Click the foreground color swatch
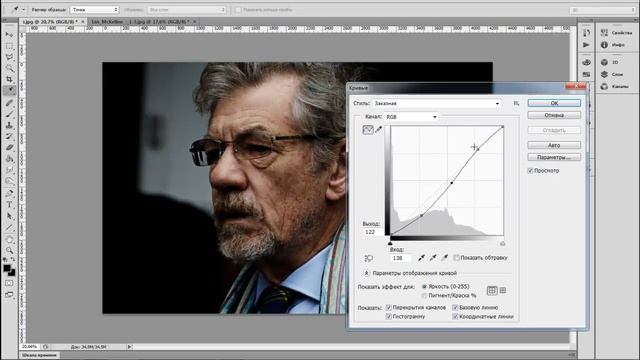The width and height of the screenshot is (640, 360). coord(7,268)
